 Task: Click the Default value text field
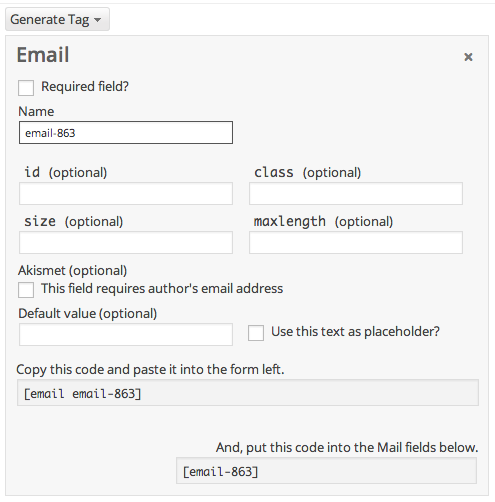coord(126,334)
